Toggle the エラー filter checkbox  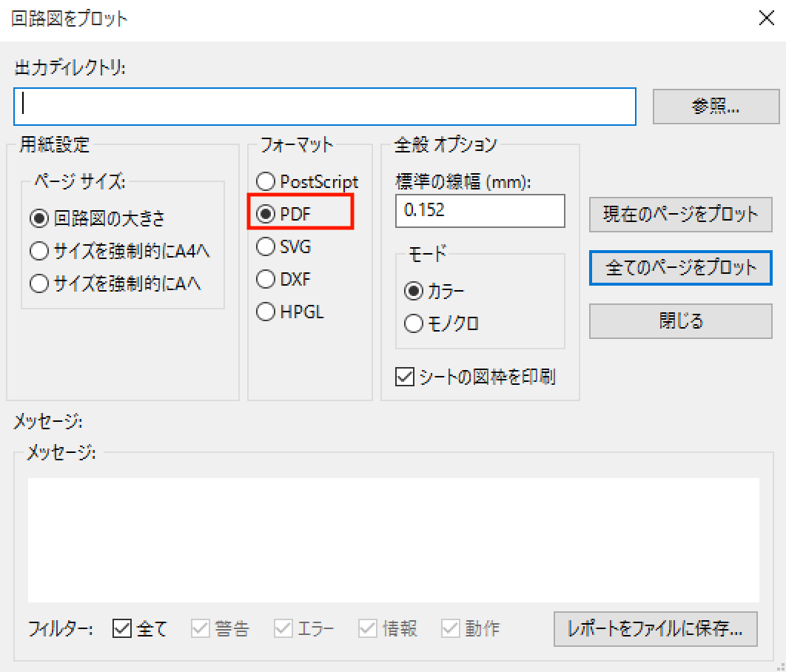282,628
